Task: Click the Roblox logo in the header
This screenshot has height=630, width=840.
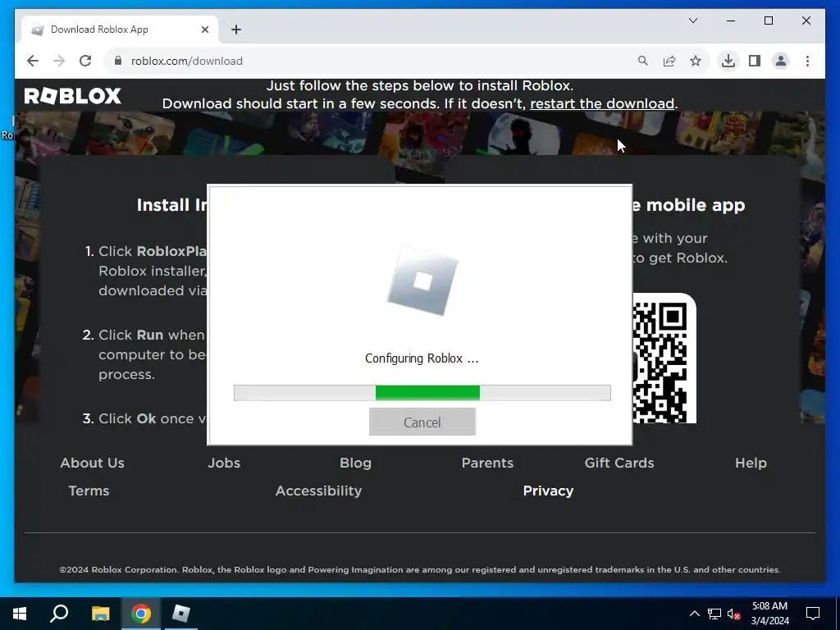Action: (73, 96)
